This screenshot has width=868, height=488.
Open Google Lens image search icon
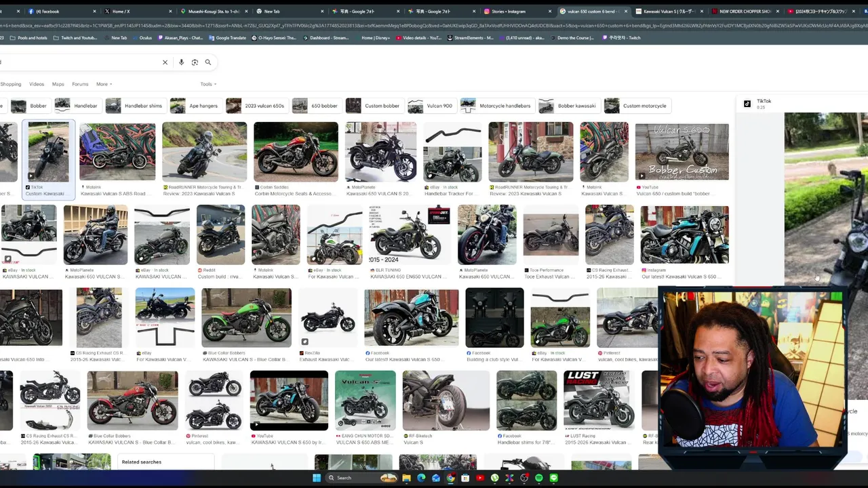click(x=195, y=62)
